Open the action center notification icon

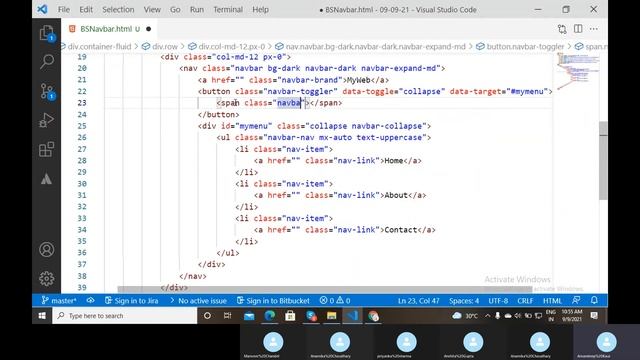[x=594, y=316]
